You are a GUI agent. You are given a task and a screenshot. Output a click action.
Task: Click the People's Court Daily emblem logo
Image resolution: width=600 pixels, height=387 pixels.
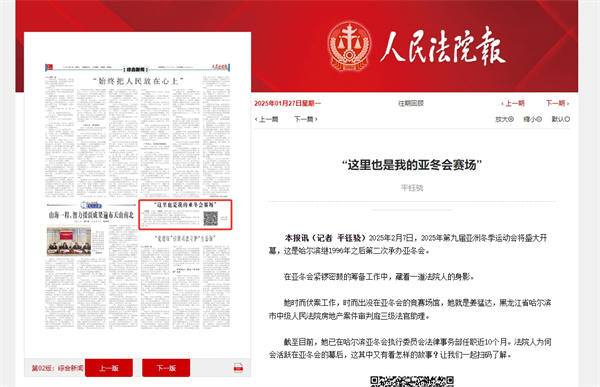pos(349,46)
